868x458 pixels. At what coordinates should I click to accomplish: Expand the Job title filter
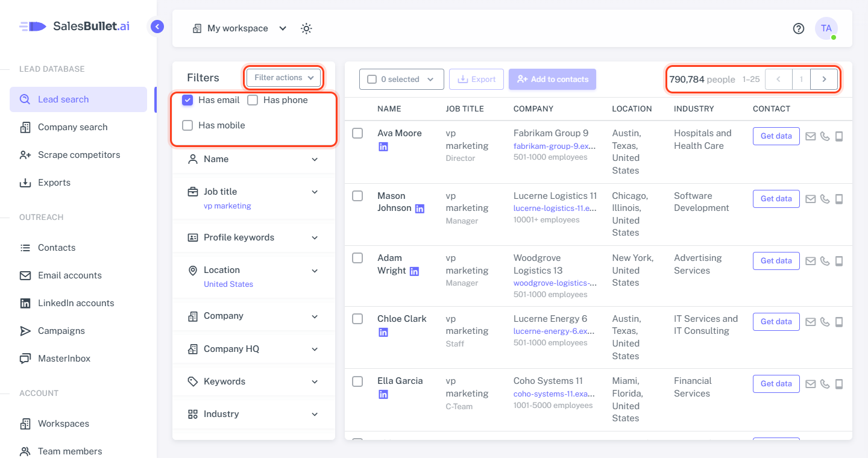(x=253, y=198)
